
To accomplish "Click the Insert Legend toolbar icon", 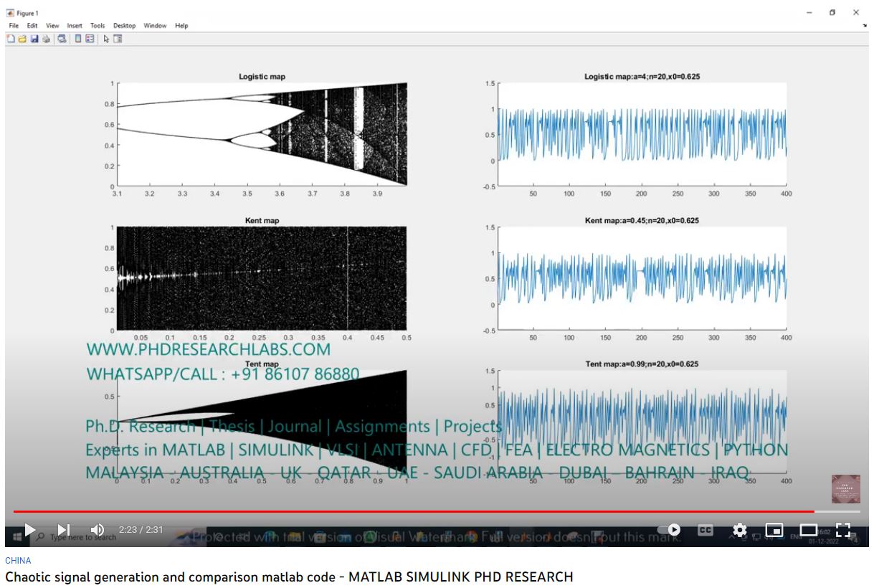I will (90, 39).
